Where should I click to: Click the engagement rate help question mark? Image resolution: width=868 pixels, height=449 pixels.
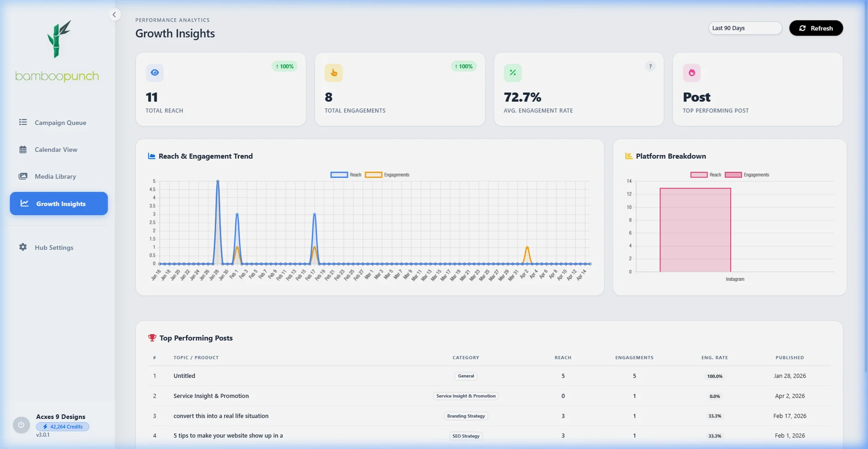651,67
